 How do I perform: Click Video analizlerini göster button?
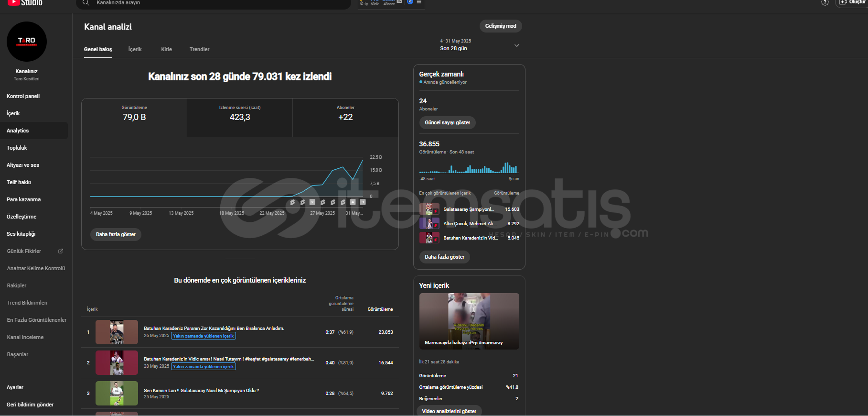point(449,411)
